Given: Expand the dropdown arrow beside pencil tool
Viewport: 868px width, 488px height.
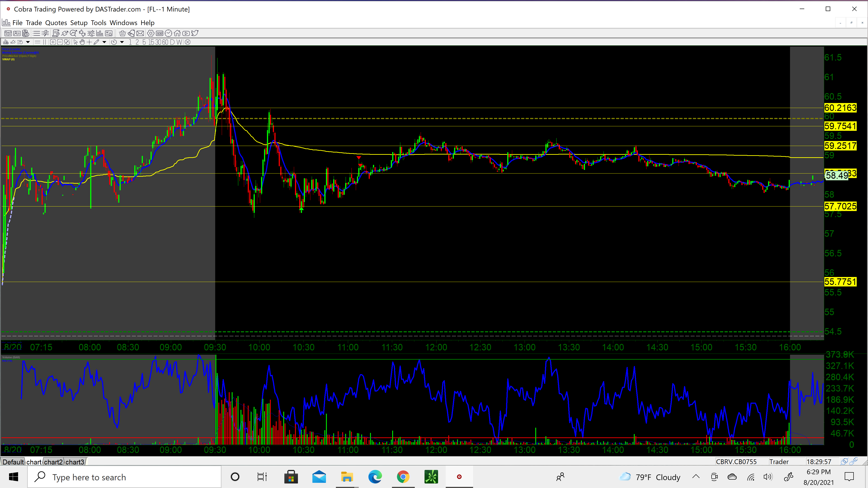Looking at the screenshot, I should (104, 42).
